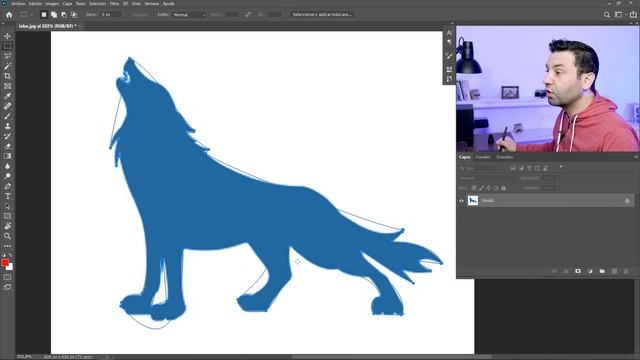This screenshot has height=360, width=640.
Task: Go to Photoshop Home screen icon
Action: tap(9, 15)
